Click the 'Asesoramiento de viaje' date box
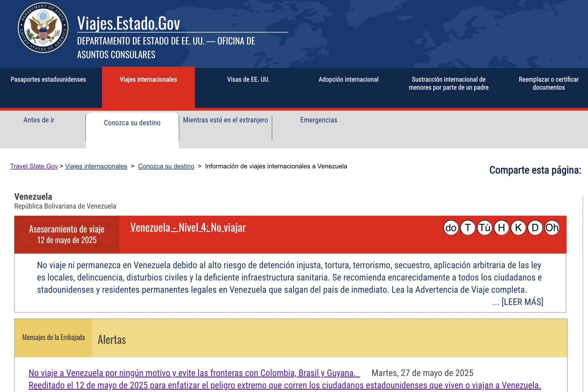 click(67, 234)
